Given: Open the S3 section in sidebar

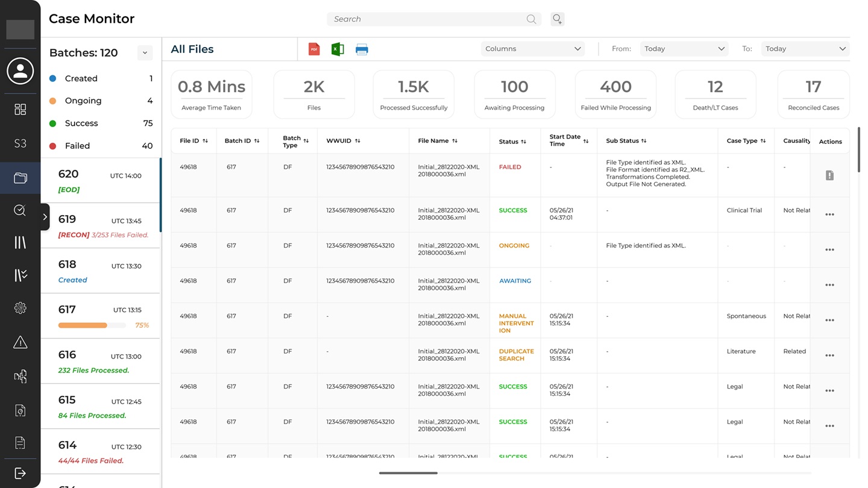Looking at the screenshot, I should (20, 143).
